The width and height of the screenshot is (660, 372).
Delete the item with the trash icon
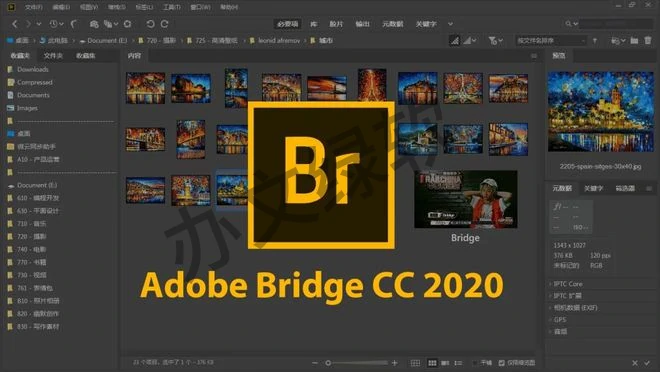pos(648,40)
